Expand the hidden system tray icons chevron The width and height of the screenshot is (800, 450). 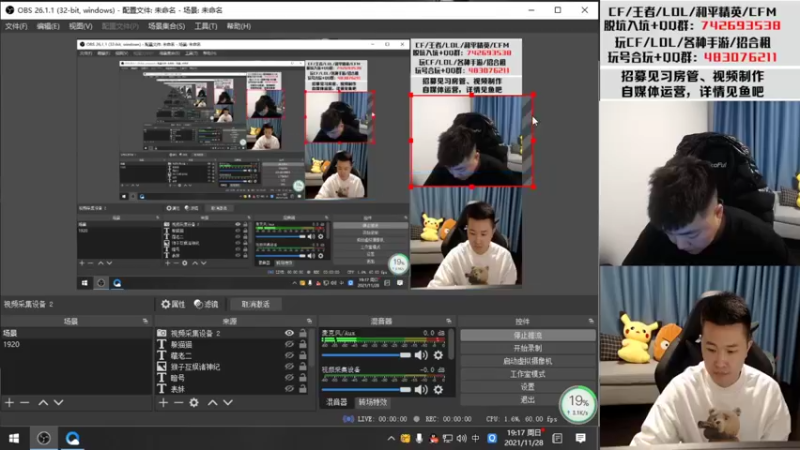tap(391, 438)
